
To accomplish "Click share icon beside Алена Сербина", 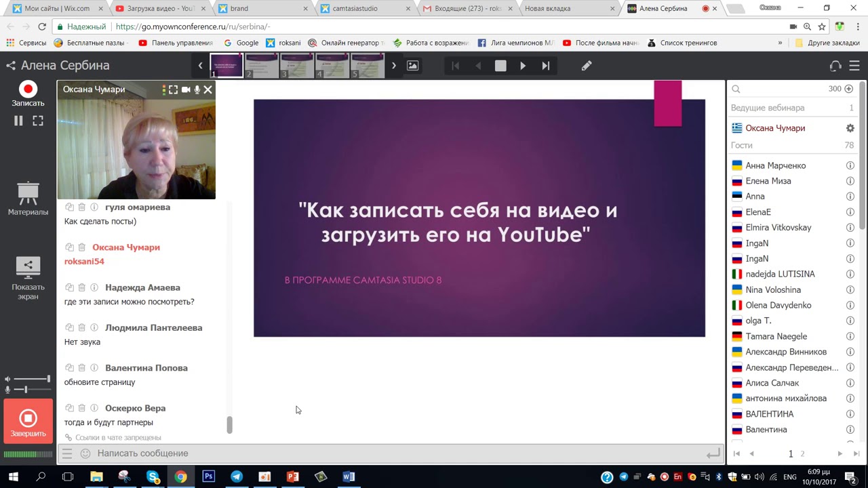I will (11, 66).
